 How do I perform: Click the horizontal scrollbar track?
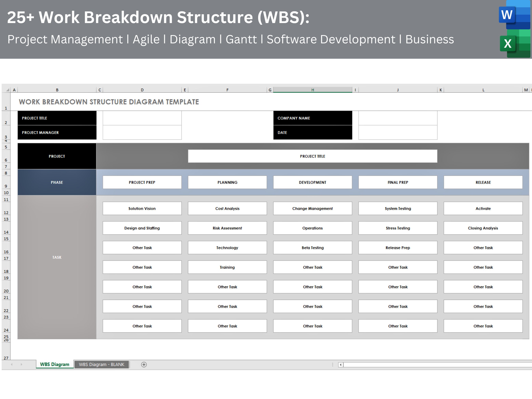[433, 365]
